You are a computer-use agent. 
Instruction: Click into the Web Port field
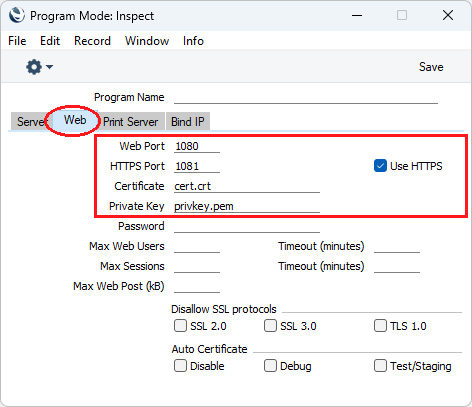197,146
